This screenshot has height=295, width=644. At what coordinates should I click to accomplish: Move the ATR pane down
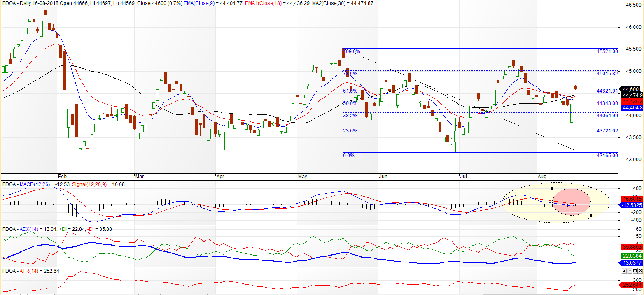[x=630, y=271]
